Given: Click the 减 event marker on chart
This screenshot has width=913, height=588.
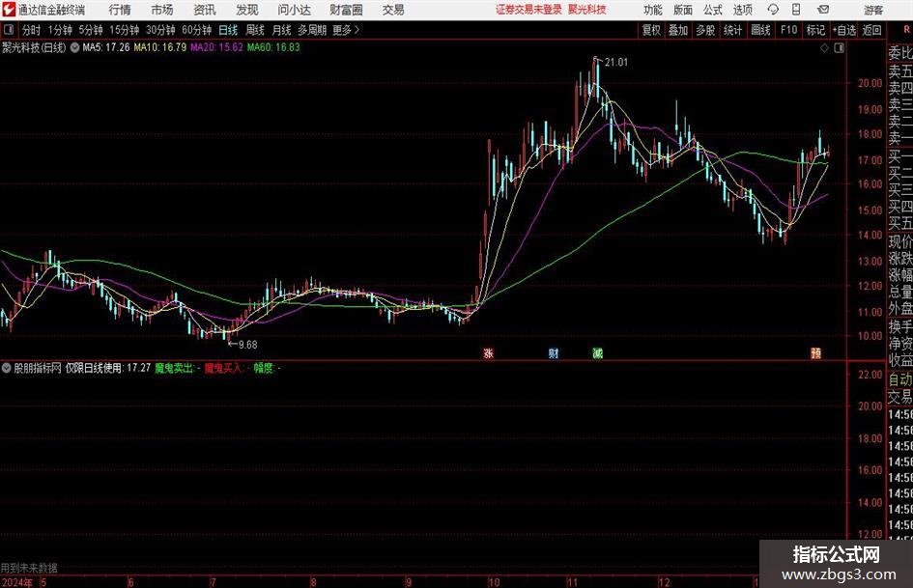Looking at the screenshot, I should tap(597, 352).
